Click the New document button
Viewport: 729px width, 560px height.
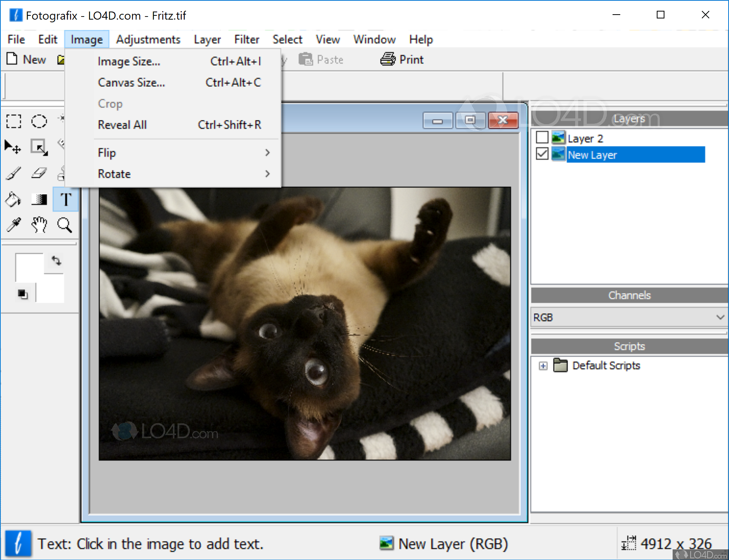(x=26, y=59)
